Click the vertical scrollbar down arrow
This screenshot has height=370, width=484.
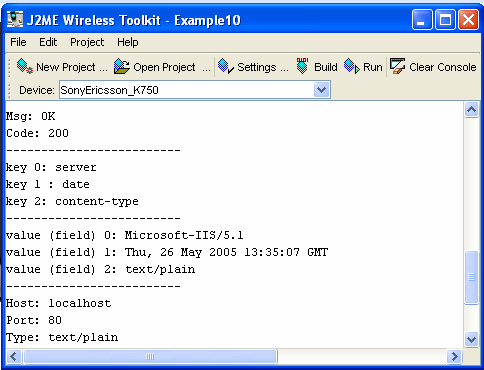(471, 340)
